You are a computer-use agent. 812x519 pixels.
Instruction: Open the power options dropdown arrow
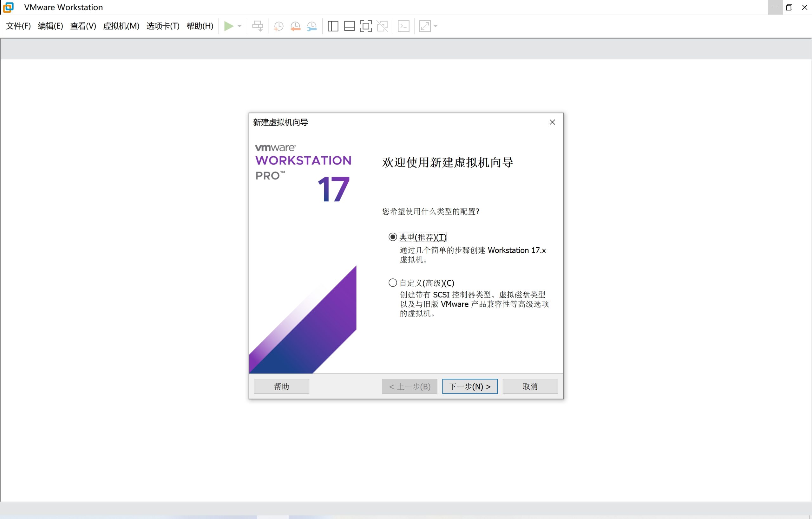[x=239, y=26]
